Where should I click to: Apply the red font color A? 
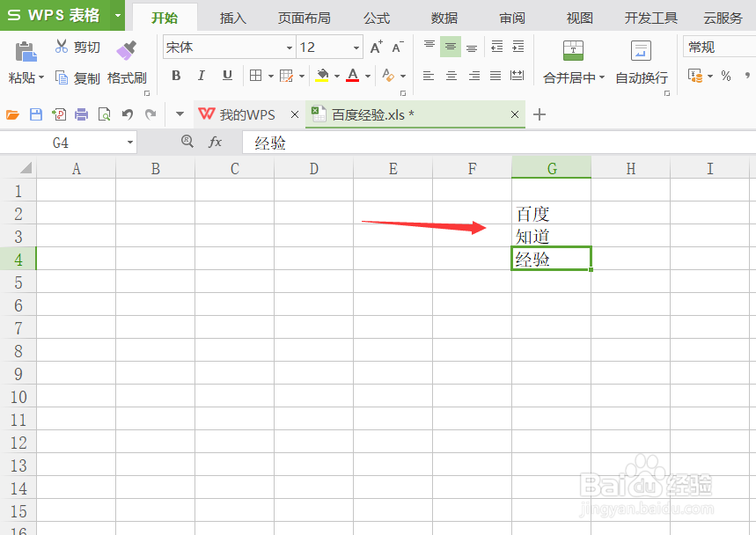(x=353, y=76)
